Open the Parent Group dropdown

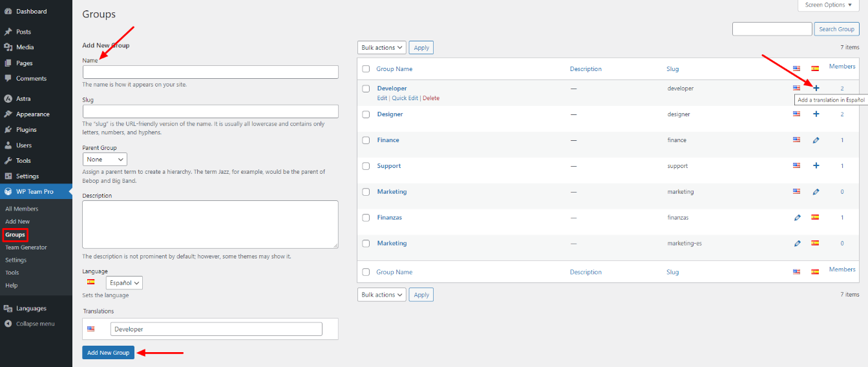point(105,159)
